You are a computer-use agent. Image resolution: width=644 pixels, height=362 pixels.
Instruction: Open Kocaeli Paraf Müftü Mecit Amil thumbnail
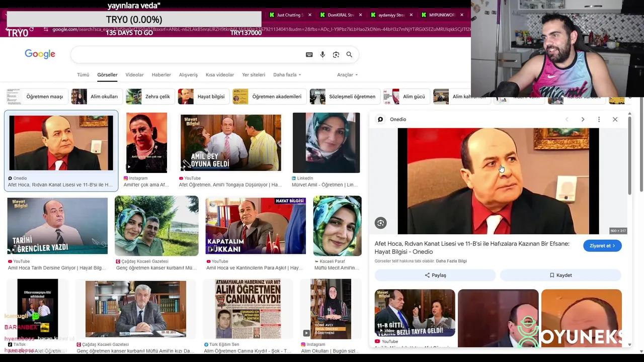(x=337, y=226)
